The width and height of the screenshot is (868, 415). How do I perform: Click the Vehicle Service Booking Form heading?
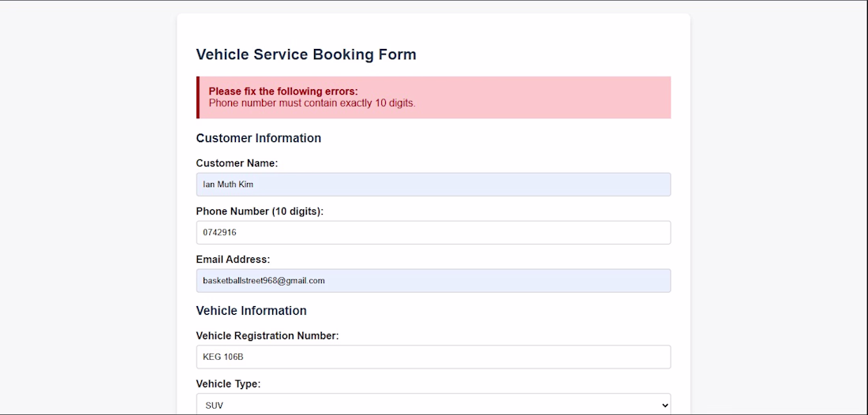tap(306, 54)
